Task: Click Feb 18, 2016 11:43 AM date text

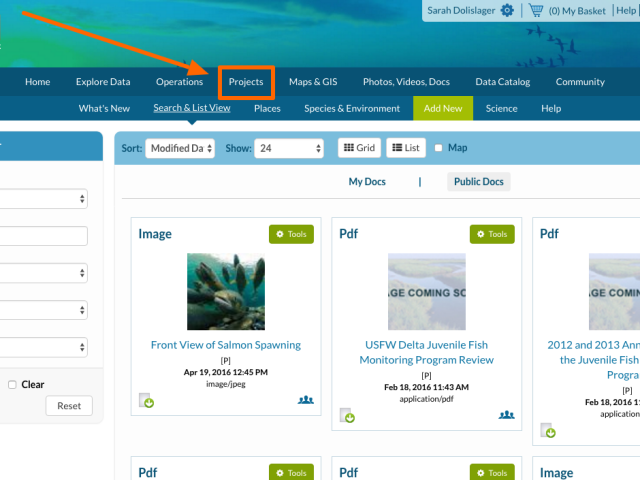Action: (427, 387)
